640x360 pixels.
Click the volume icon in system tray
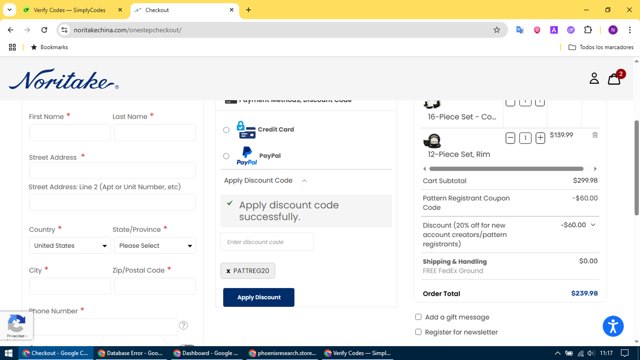[591, 353]
